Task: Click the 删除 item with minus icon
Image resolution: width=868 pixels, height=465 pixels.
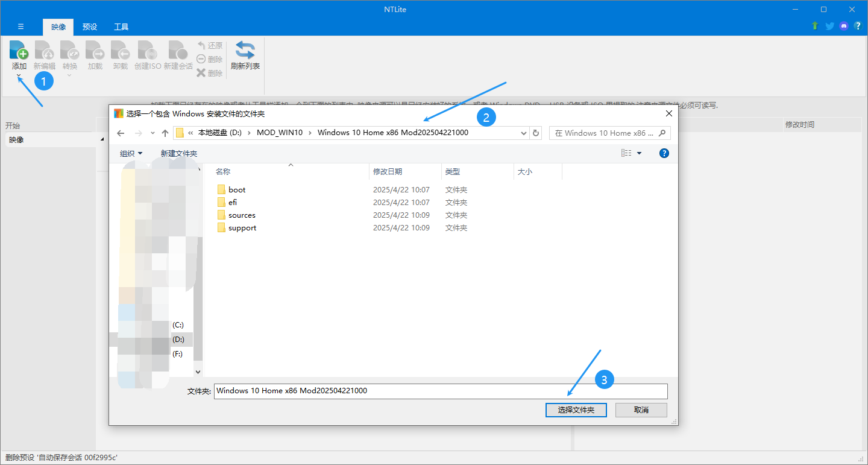Action: [x=210, y=59]
